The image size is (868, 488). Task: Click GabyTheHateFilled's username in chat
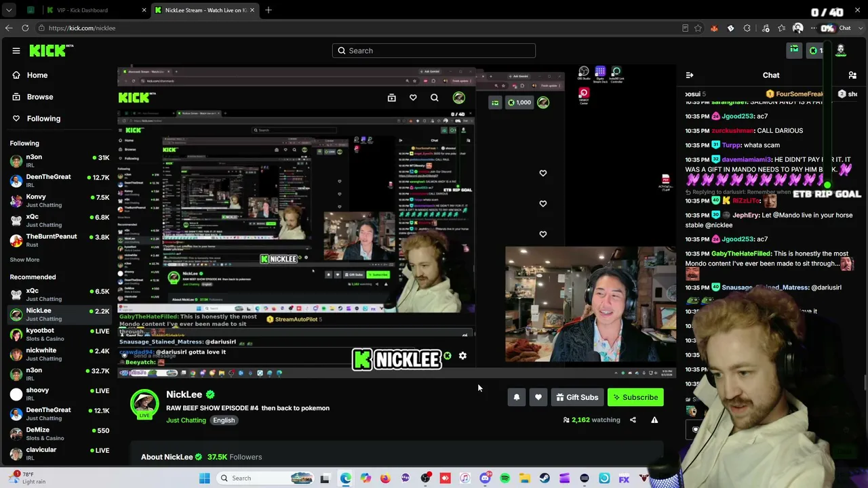coord(741,253)
